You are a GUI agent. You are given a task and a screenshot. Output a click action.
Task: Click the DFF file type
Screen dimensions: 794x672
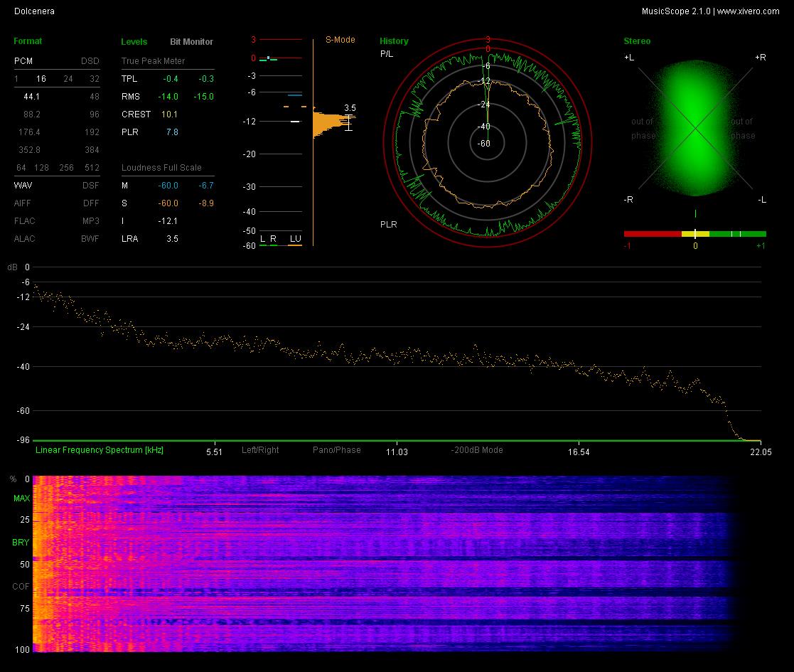point(91,203)
